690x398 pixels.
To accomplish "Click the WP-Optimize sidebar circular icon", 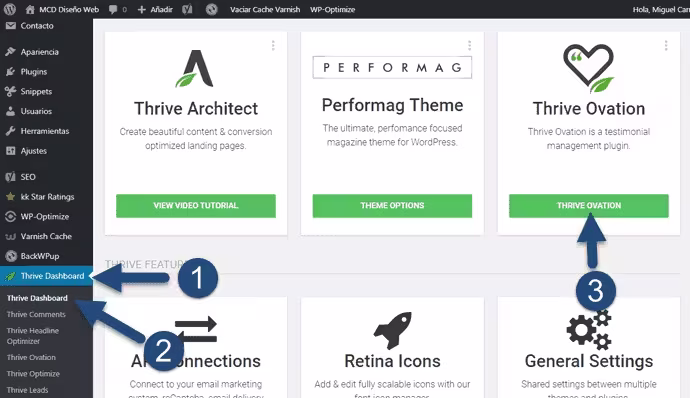I will [x=11, y=217].
